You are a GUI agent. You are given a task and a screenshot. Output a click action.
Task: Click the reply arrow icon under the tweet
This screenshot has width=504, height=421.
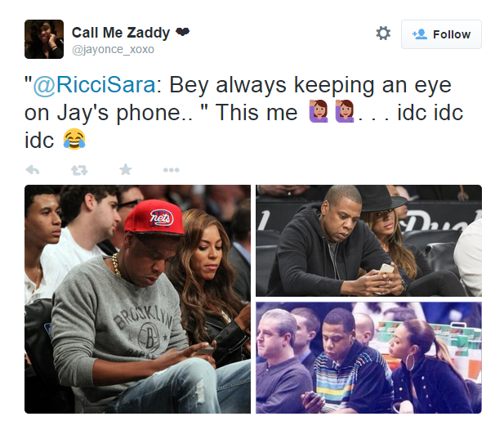[x=33, y=170]
